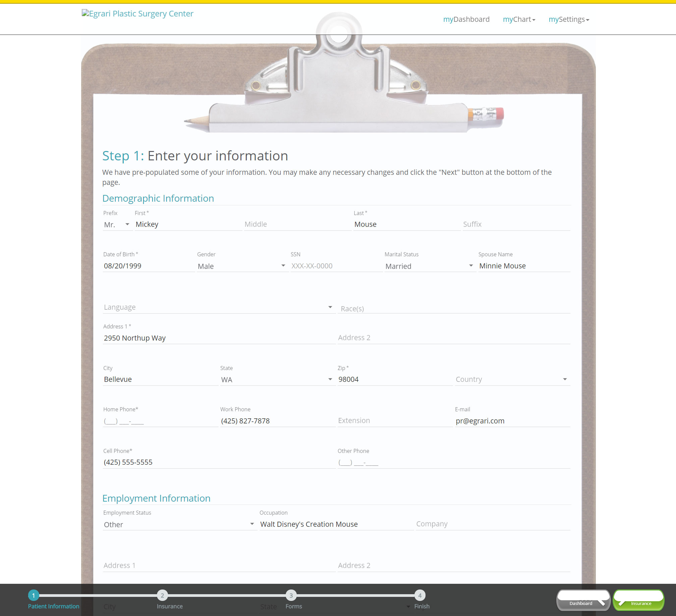Click the E-mail field with pr@egrari.com

tap(512, 421)
